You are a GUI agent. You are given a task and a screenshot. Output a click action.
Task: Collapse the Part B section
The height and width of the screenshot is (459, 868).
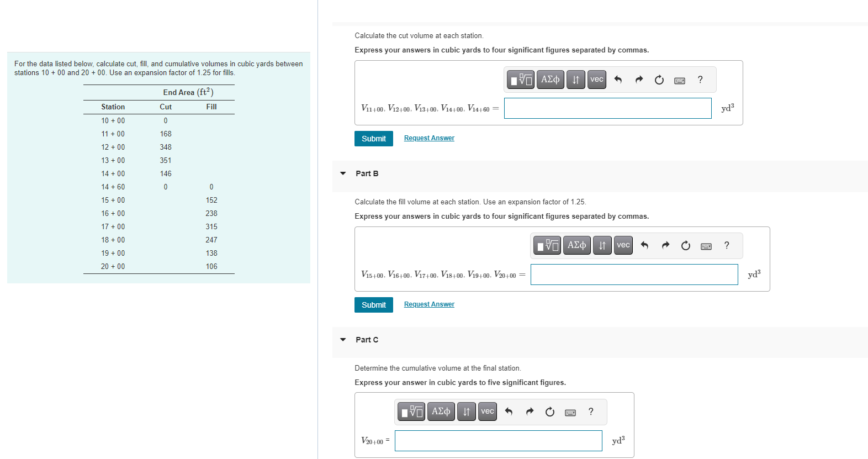tap(343, 173)
